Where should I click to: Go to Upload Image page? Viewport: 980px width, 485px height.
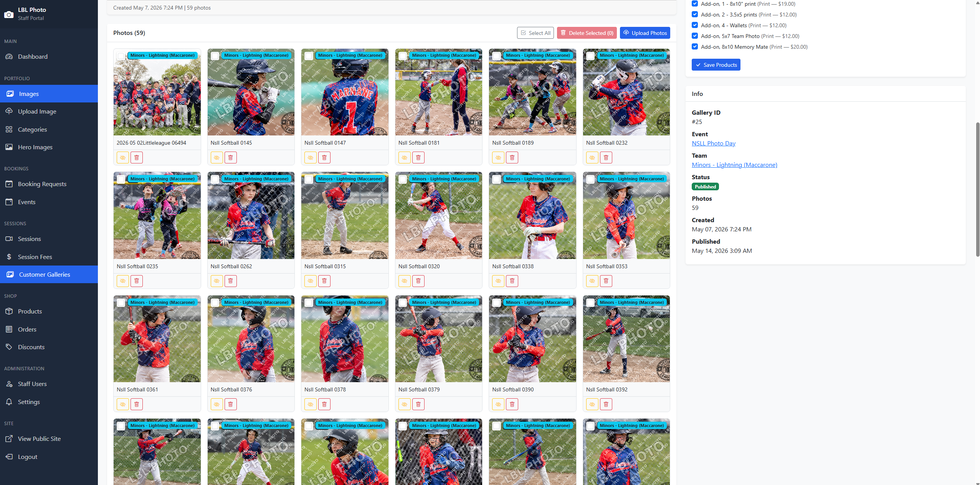tap(49, 112)
